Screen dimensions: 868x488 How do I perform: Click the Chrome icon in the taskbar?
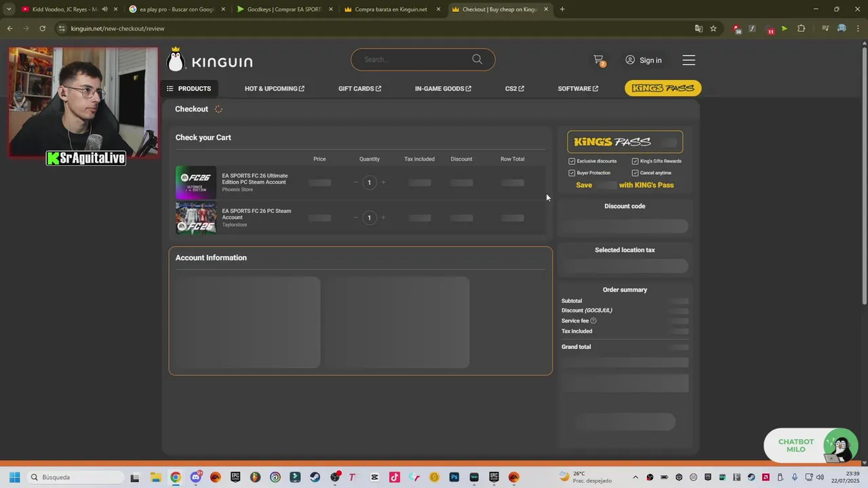pyautogui.click(x=176, y=477)
